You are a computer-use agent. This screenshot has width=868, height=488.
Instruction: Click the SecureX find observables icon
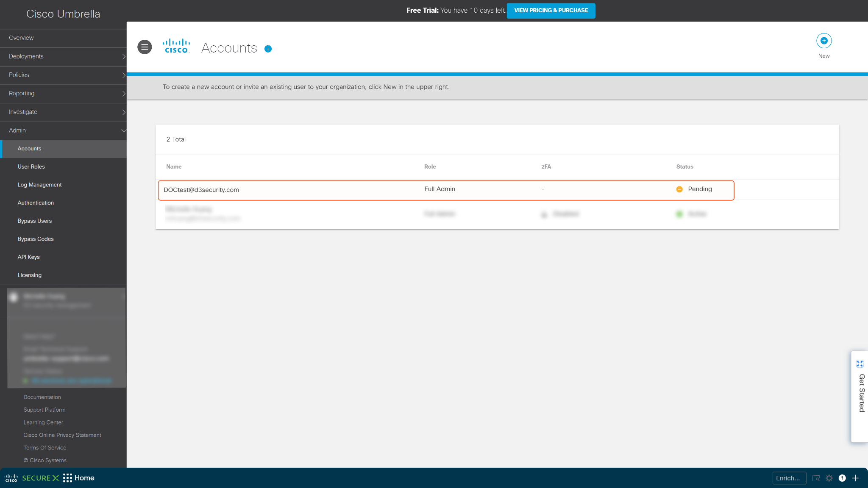[x=816, y=478]
